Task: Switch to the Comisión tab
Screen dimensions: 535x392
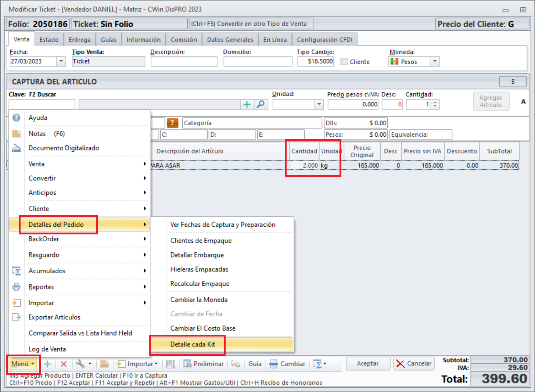Action: 184,39
